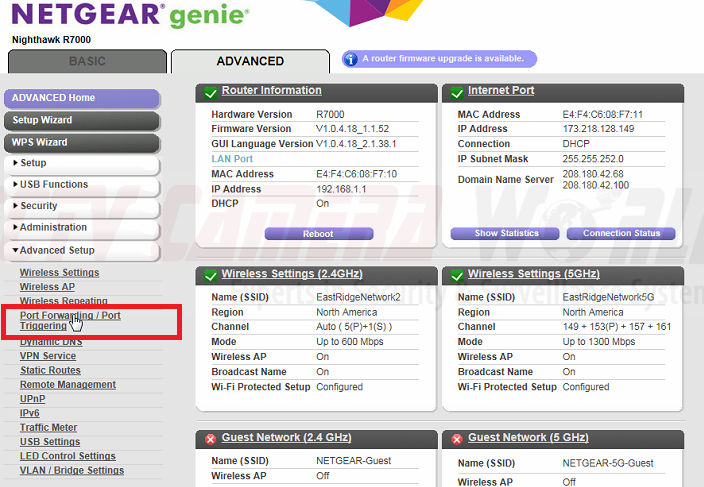Click the NETGEAR genie logo
Screen dimensions: 704x487
(130, 15)
